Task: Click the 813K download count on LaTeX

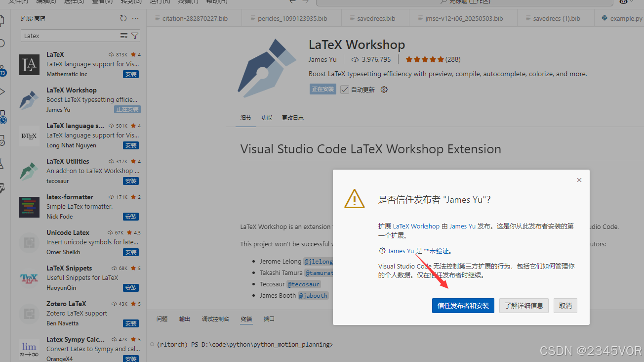Action: [x=118, y=54]
